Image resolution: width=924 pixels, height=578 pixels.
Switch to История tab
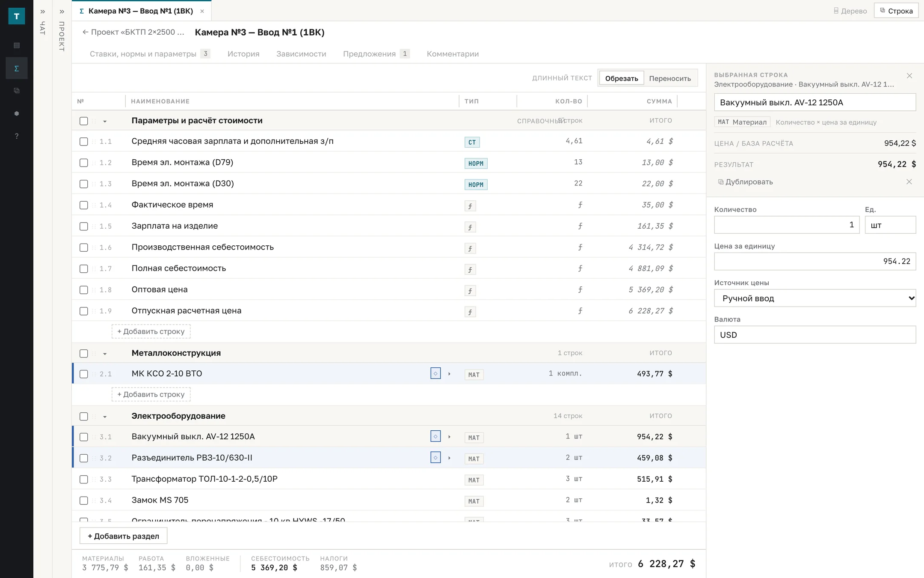243,54
